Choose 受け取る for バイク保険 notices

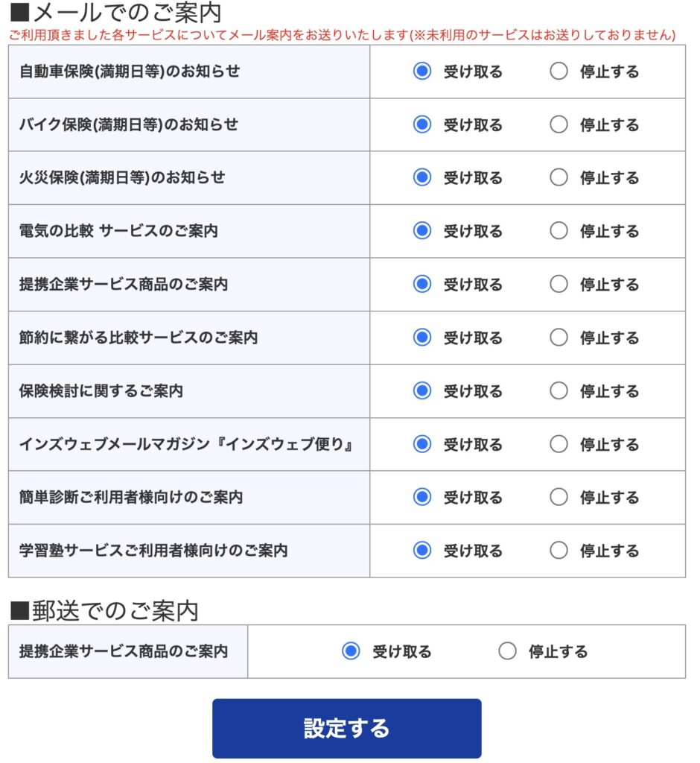click(422, 124)
